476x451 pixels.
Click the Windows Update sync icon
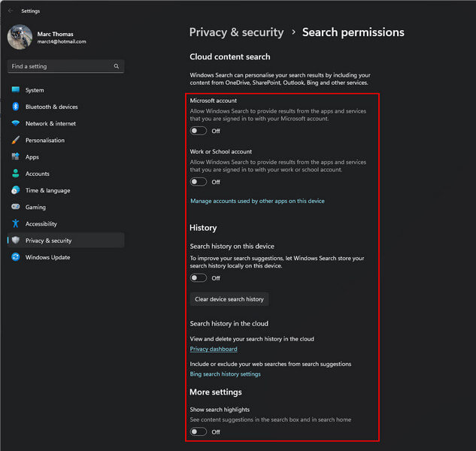pos(16,257)
